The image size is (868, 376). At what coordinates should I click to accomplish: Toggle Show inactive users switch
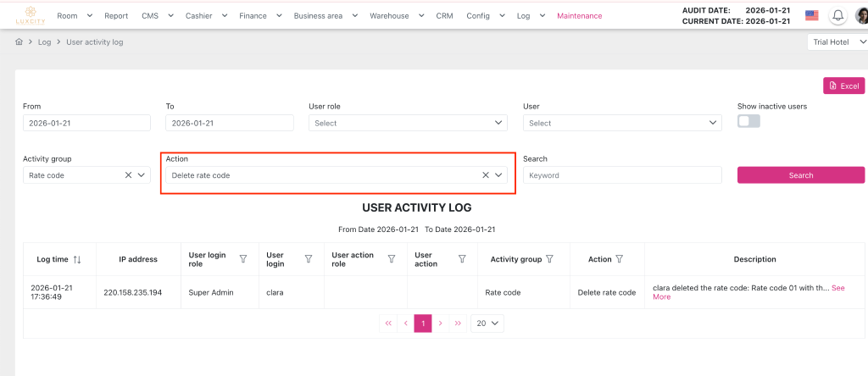[x=748, y=121]
